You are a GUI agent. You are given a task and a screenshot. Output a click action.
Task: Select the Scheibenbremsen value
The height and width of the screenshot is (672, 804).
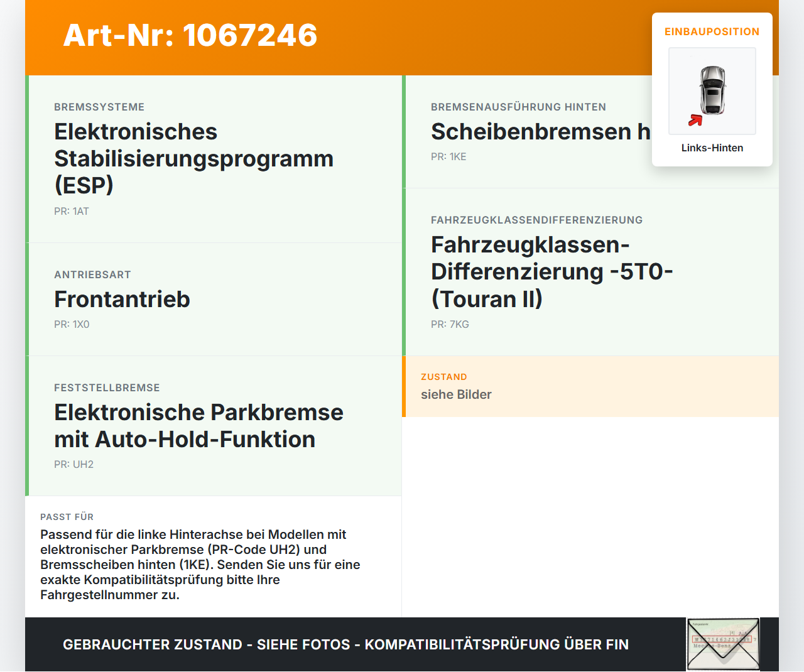(x=541, y=131)
